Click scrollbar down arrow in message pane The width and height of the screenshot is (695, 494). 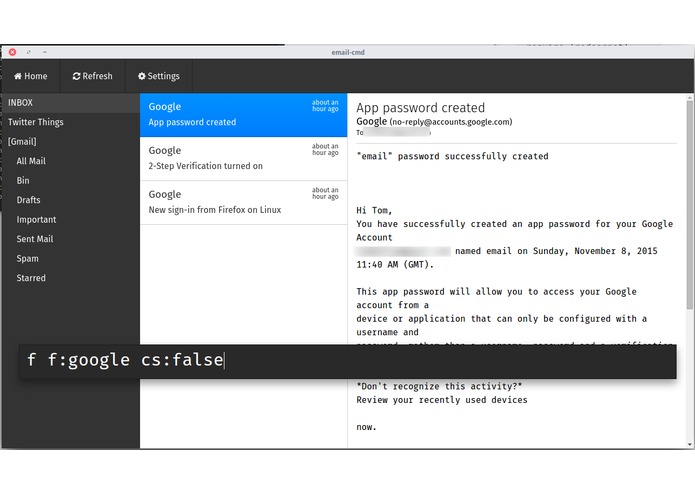[690, 444]
